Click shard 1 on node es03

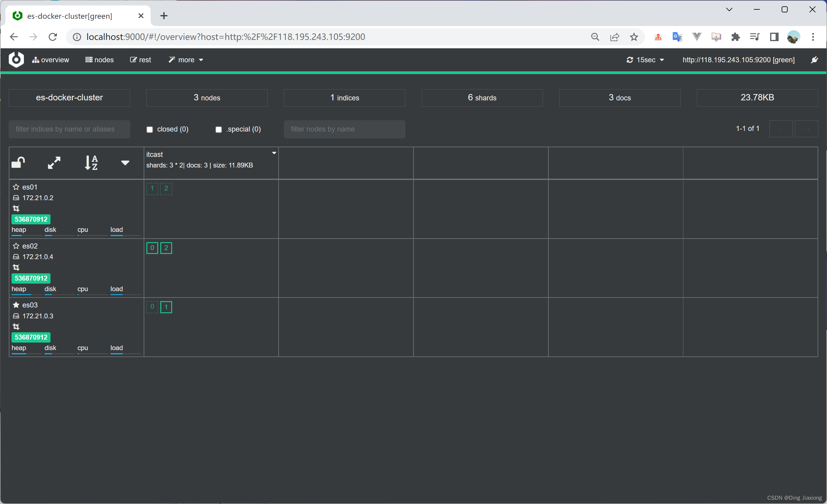coord(166,307)
